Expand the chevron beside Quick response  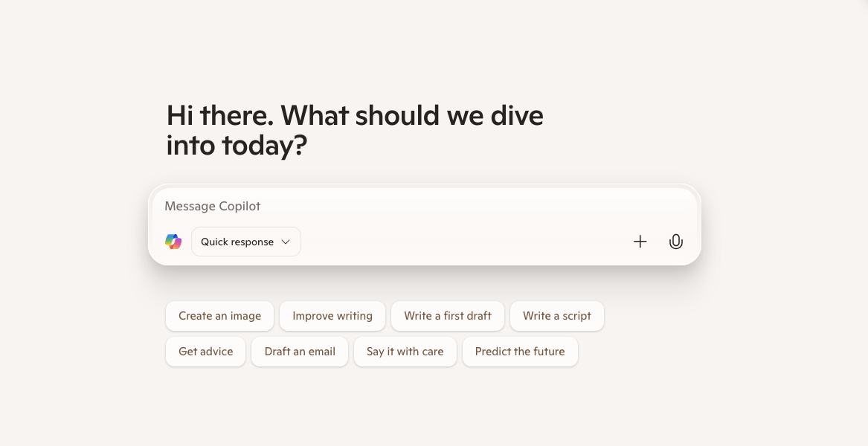coord(286,242)
